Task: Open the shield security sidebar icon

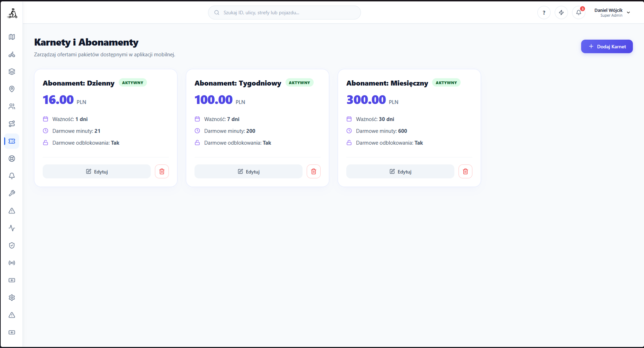Action: coord(12,245)
